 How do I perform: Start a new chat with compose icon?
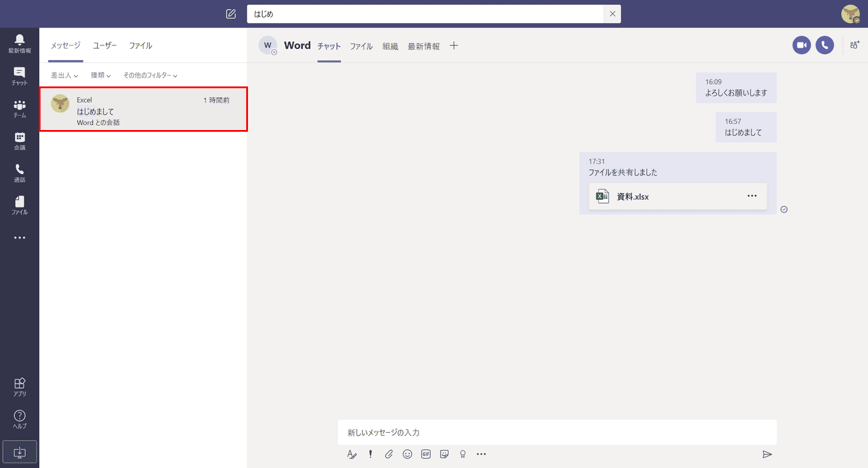point(231,14)
